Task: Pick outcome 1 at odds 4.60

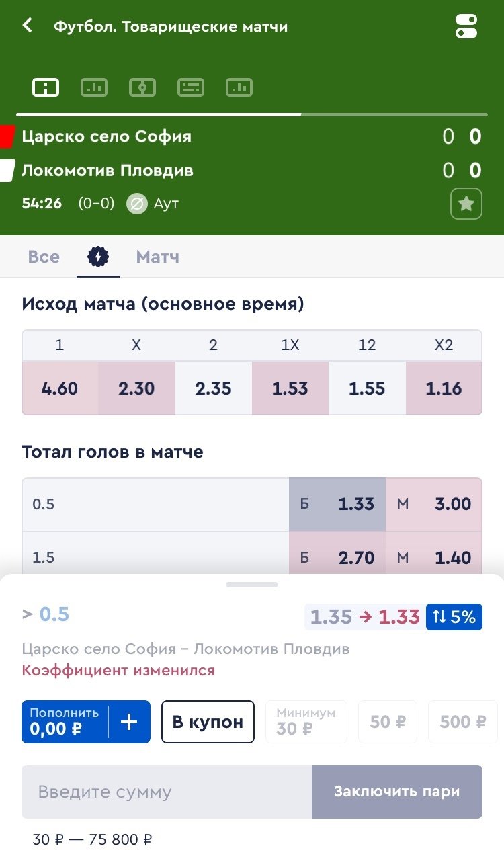Action: [x=60, y=388]
